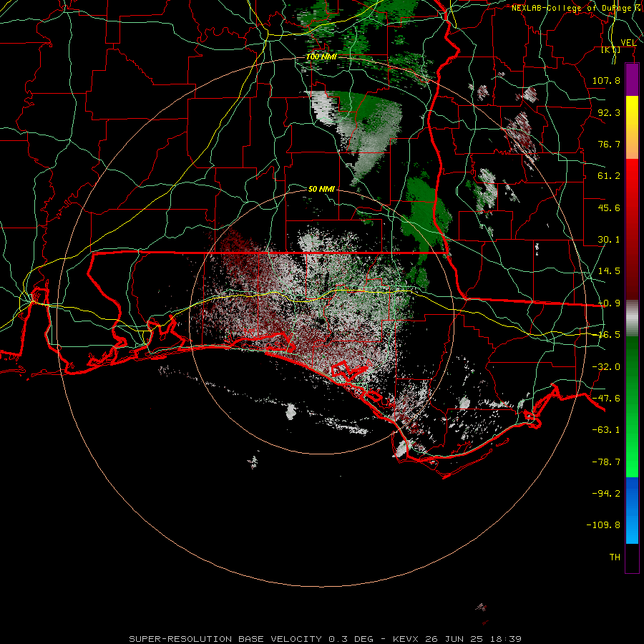
Task: Select the -109.8 scale value
Action: pos(603,525)
